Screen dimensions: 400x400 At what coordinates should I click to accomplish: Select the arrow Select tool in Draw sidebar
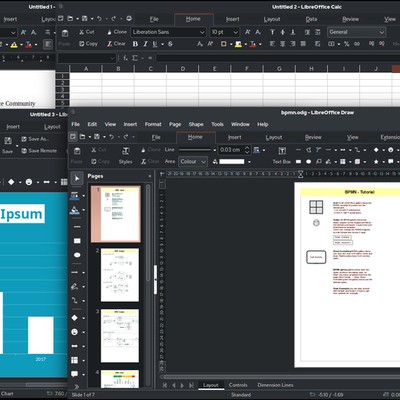[77, 178]
